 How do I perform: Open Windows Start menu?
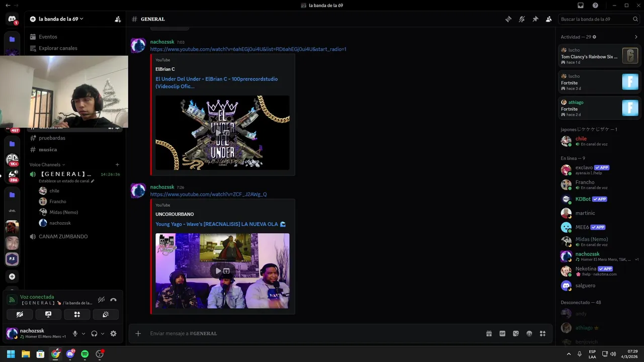tap(11, 354)
